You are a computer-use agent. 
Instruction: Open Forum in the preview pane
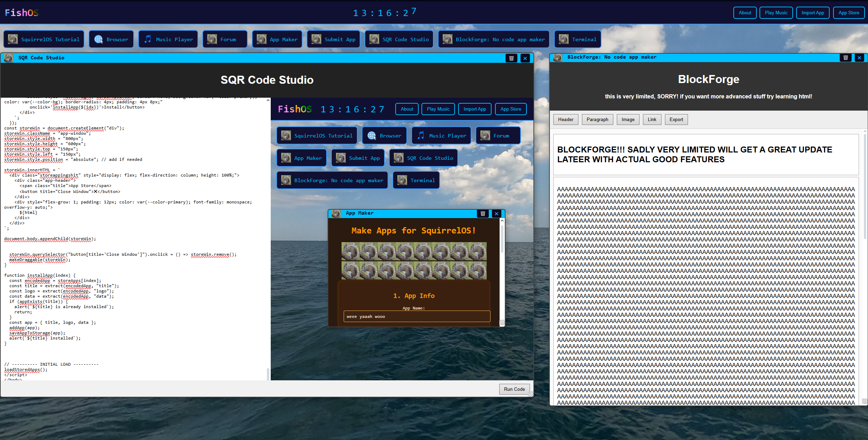pos(498,135)
